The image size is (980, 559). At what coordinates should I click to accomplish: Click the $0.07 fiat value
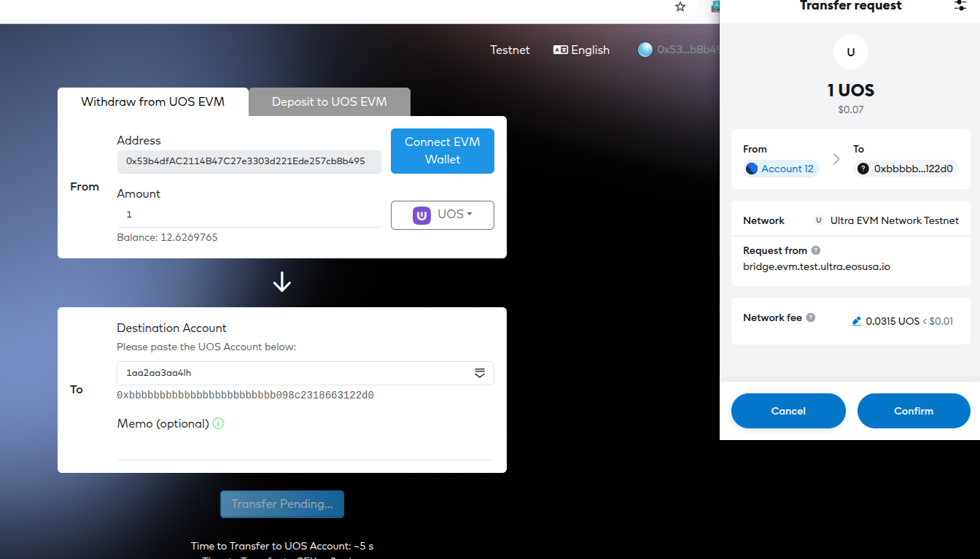tap(850, 109)
